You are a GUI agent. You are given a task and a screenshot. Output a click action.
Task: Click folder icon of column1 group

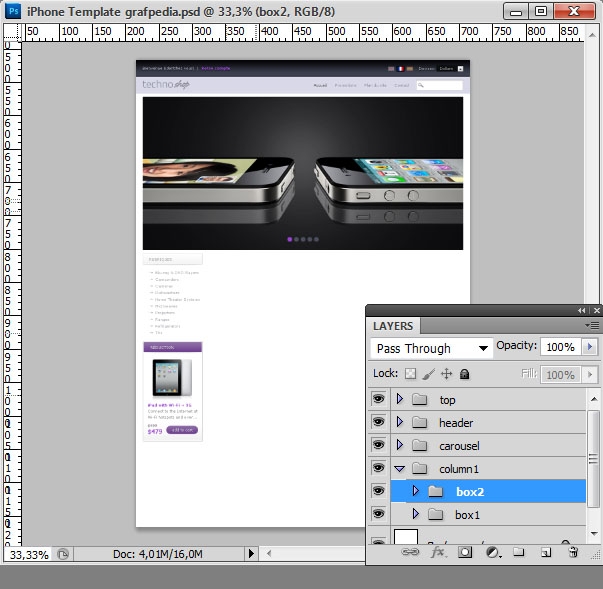420,469
